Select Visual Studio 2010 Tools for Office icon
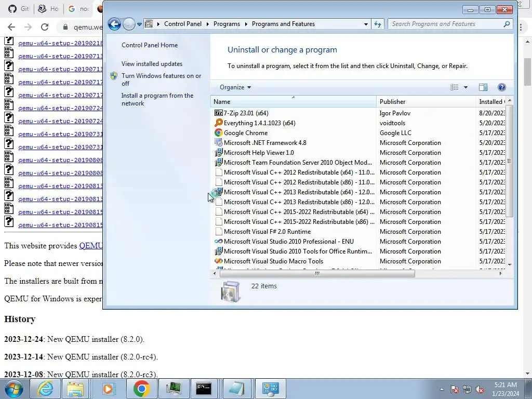This screenshot has height=399, width=532. (219, 251)
